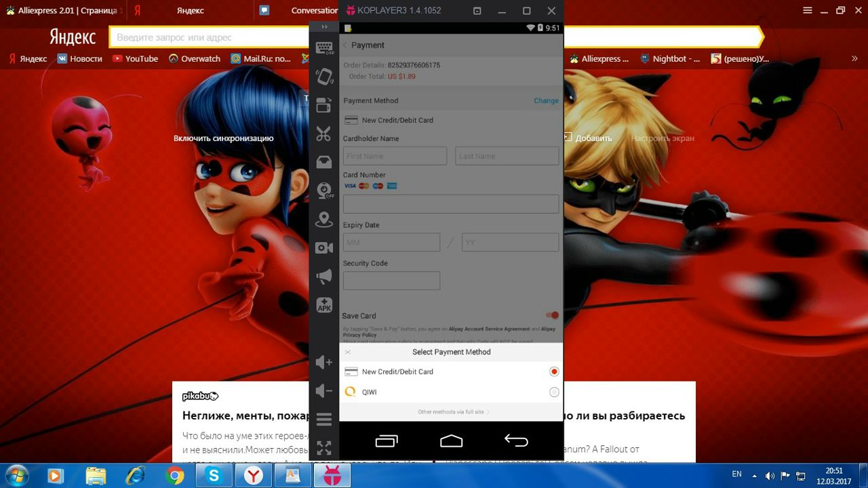Click the volume down icon
868x488 pixels.
point(324,391)
